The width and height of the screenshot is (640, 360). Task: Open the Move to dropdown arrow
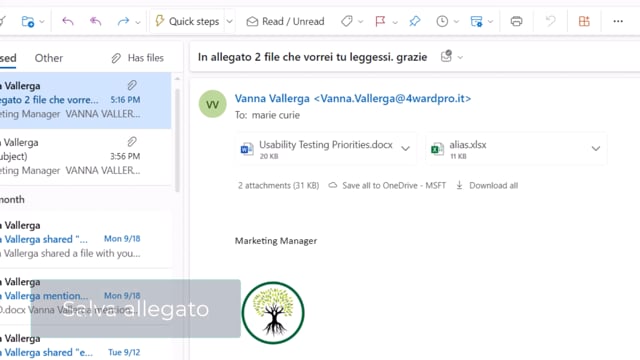[42, 22]
